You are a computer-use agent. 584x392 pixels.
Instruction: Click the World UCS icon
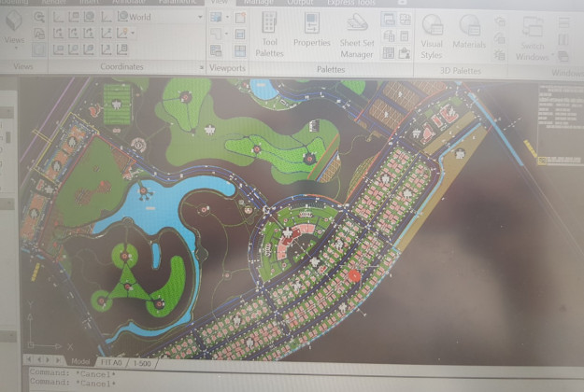[122, 17]
